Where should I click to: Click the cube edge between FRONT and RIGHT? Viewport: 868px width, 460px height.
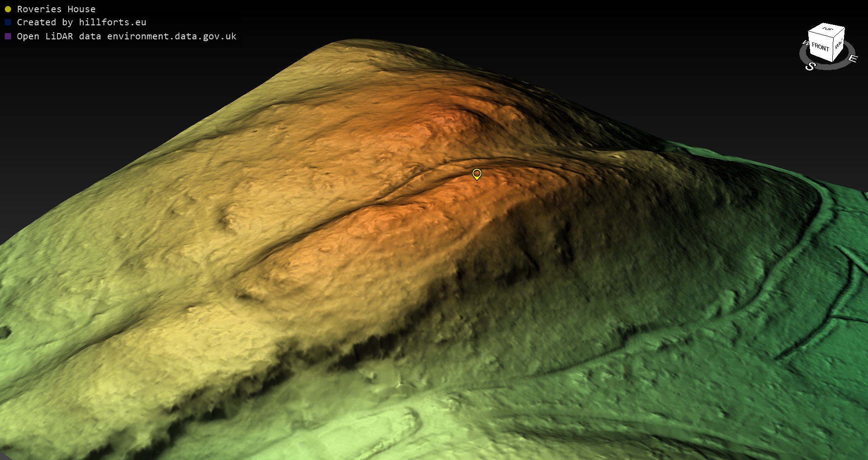pyautogui.click(x=832, y=49)
